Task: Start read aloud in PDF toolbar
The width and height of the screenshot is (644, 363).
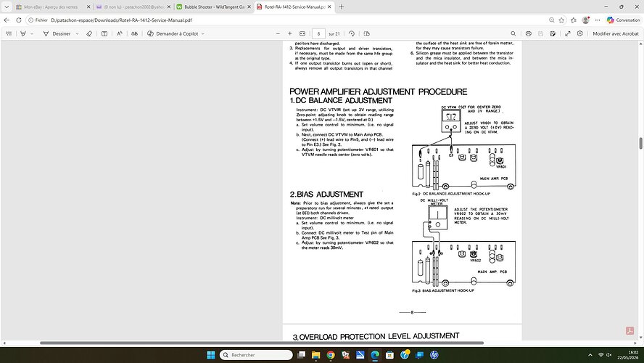Action: pos(120,33)
